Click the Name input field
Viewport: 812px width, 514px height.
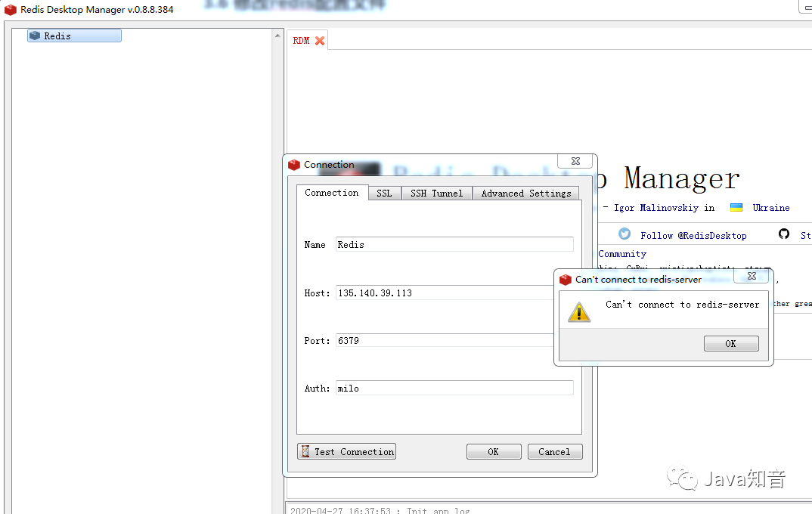coord(454,244)
